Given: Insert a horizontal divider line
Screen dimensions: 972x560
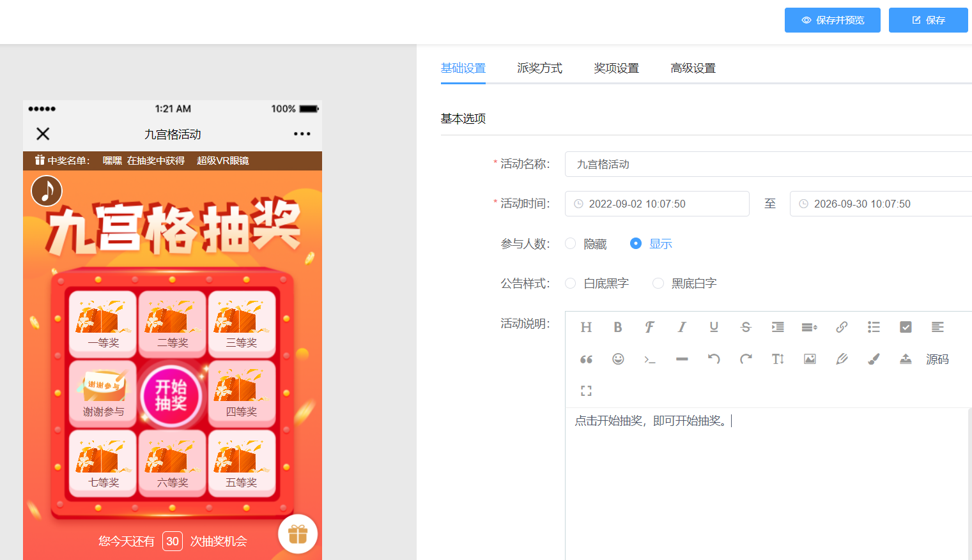Looking at the screenshot, I should 682,359.
